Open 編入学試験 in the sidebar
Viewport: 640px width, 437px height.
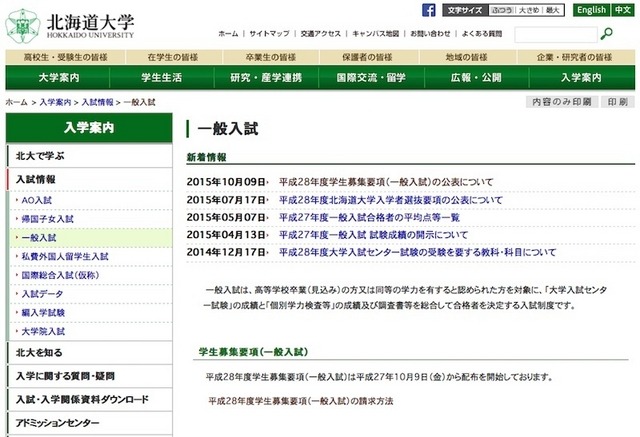43,313
